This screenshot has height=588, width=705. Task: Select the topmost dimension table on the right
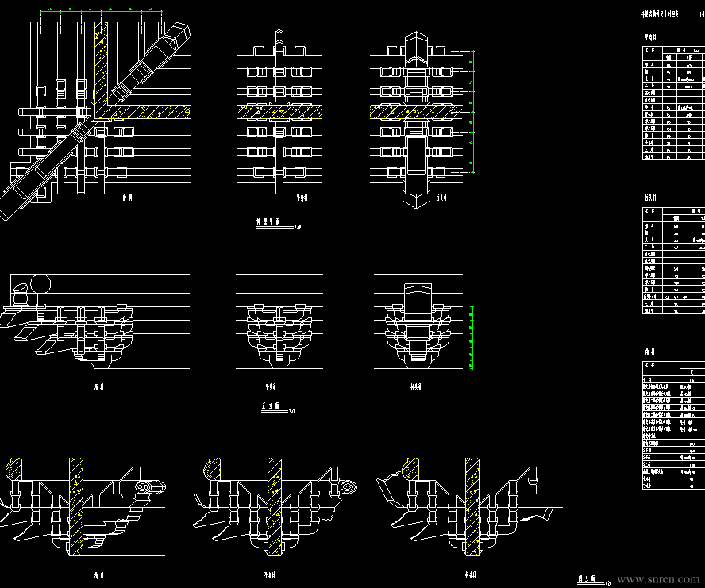click(x=673, y=102)
